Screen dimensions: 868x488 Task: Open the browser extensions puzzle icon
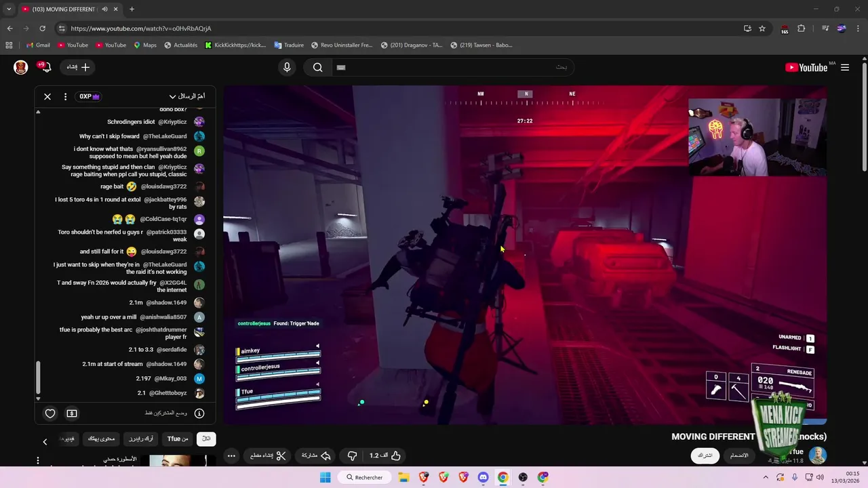pyautogui.click(x=801, y=28)
